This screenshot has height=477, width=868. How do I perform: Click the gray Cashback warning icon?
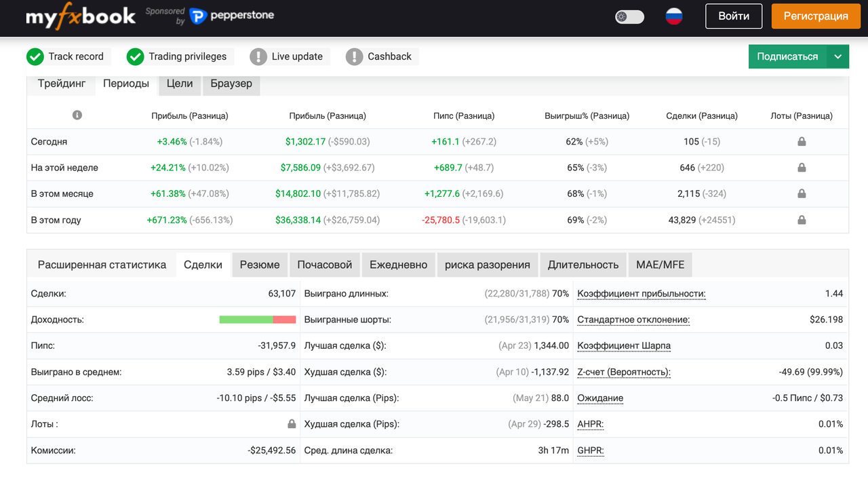click(354, 56)
